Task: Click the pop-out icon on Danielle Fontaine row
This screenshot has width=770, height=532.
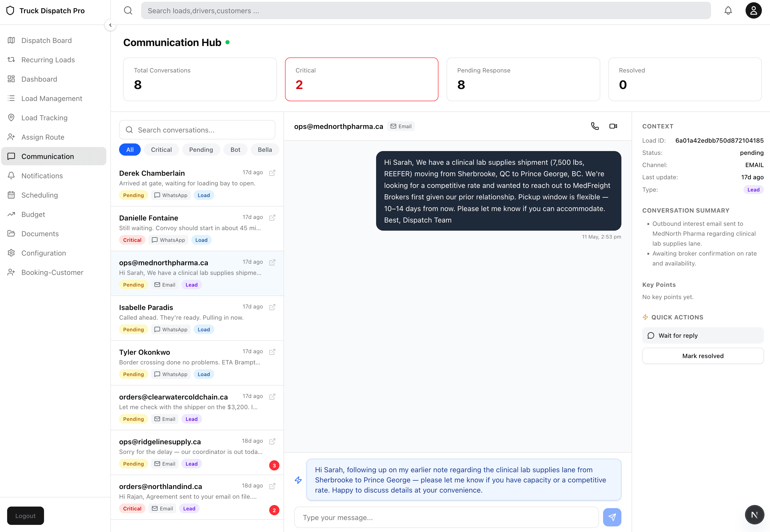Action: 272,217
